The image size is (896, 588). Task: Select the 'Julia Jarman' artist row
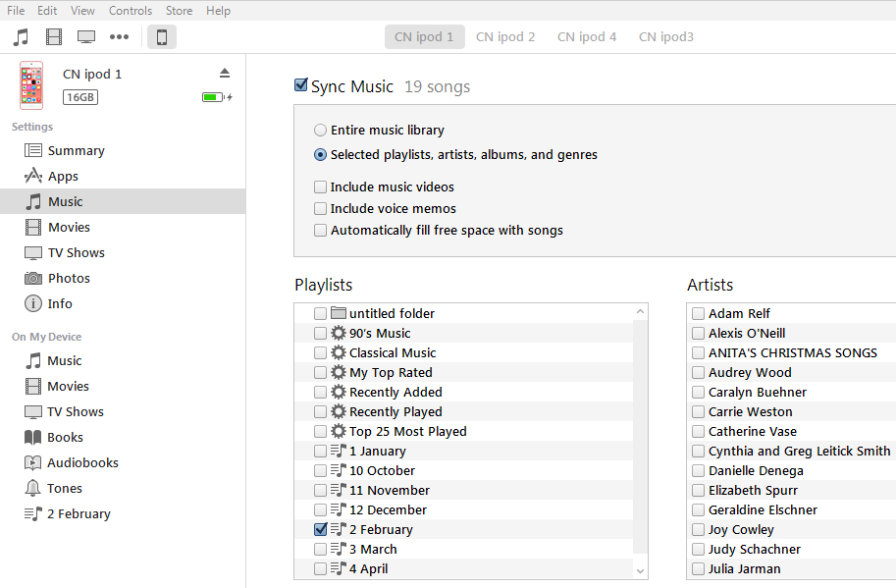791,568
